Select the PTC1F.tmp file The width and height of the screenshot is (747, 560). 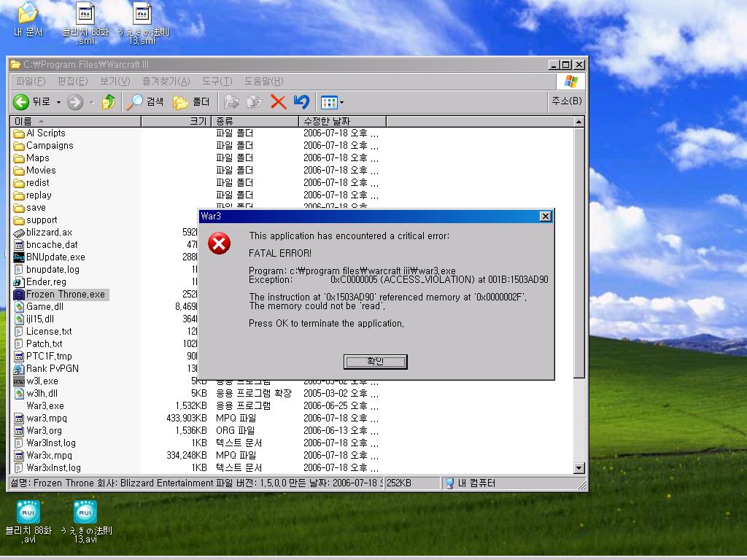point(43,356)
